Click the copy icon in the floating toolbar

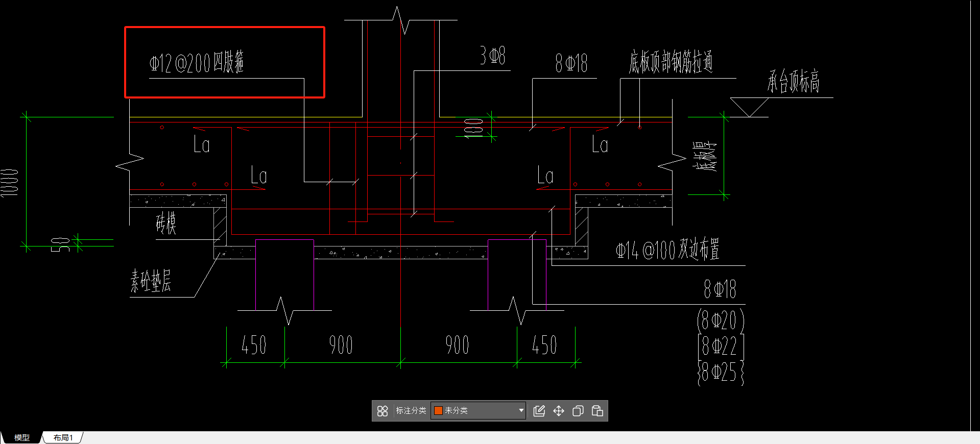[578, 411]
